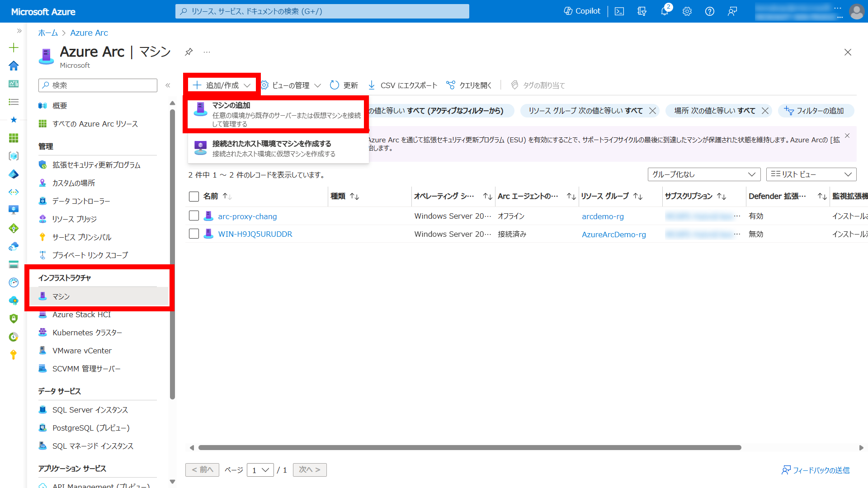Click the Favorites star in sidebar
This screenshot has width=868, height=488.
coord(14,120)
